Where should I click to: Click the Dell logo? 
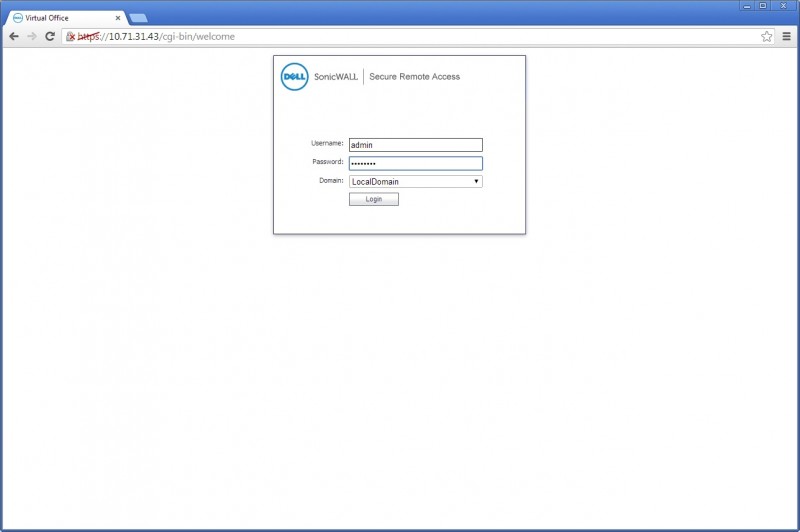(x=294, y=77)
